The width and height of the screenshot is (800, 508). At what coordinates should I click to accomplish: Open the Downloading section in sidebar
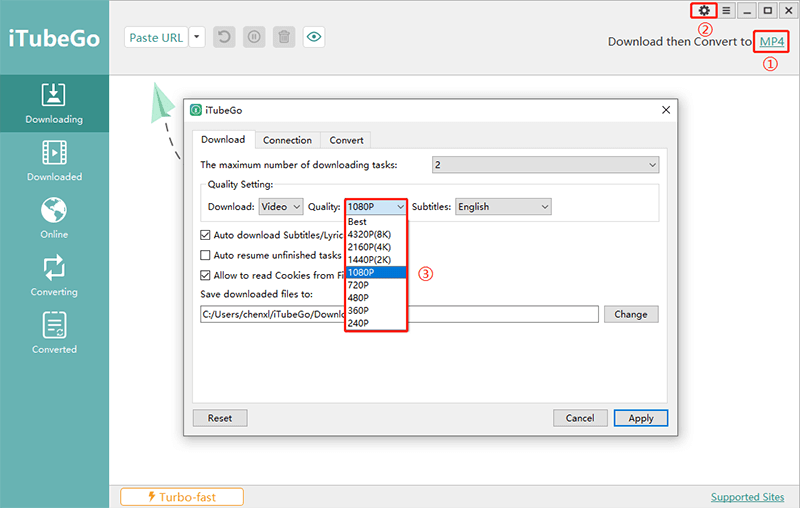click(54, 104)
